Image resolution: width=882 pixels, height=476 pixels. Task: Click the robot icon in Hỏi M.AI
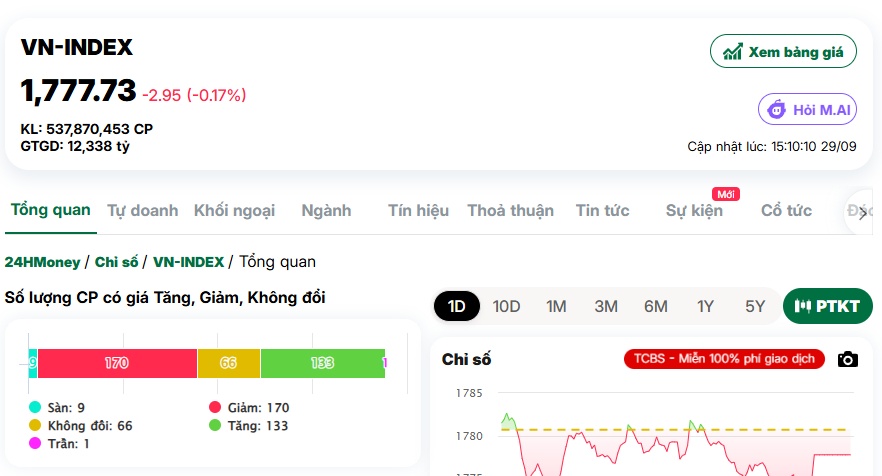pyautogui.click(x=777, y=109)
